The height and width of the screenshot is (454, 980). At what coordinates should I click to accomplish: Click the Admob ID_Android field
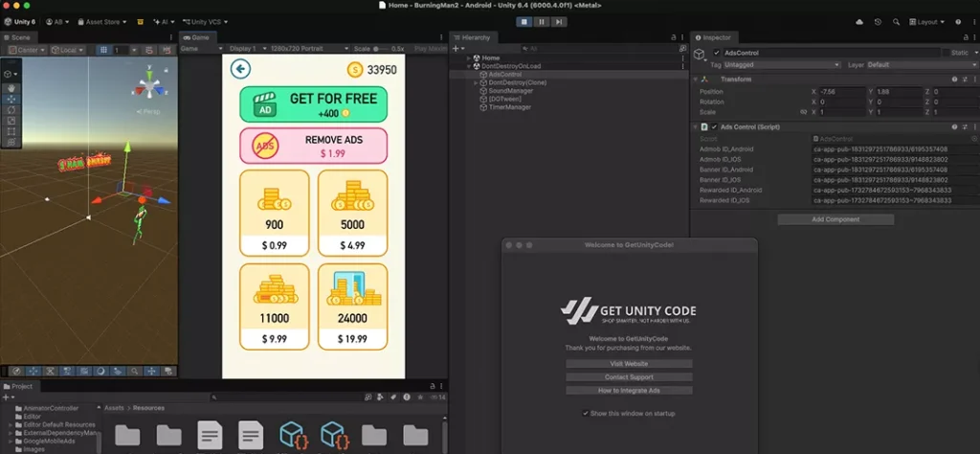pyautogui.click(x=895, y=149)
